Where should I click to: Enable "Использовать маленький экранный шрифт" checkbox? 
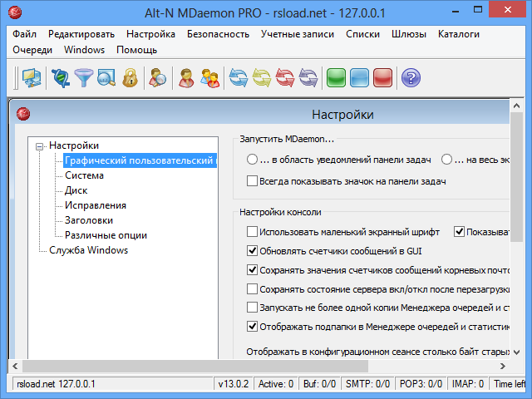pyautogui.click(x=252, y=232)
